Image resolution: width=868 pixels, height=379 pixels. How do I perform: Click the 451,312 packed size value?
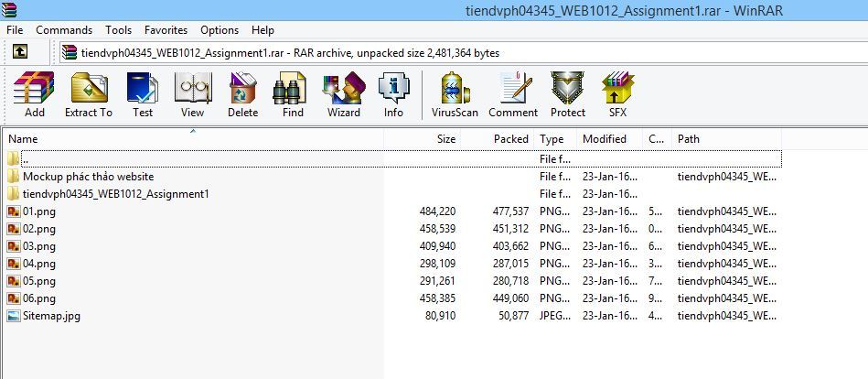click(x=510, y=229)
